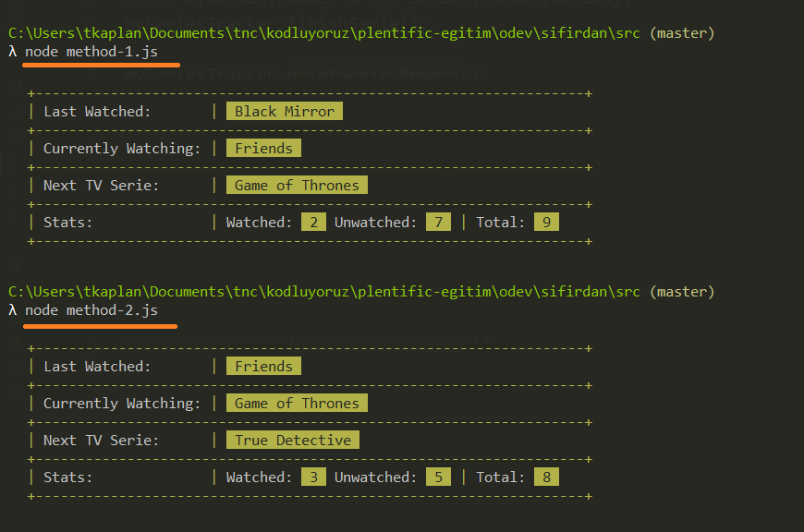The width and height of the screenshot is (804, 532).
Task: Select 'True Detective' value in second table
Action: 293,440
